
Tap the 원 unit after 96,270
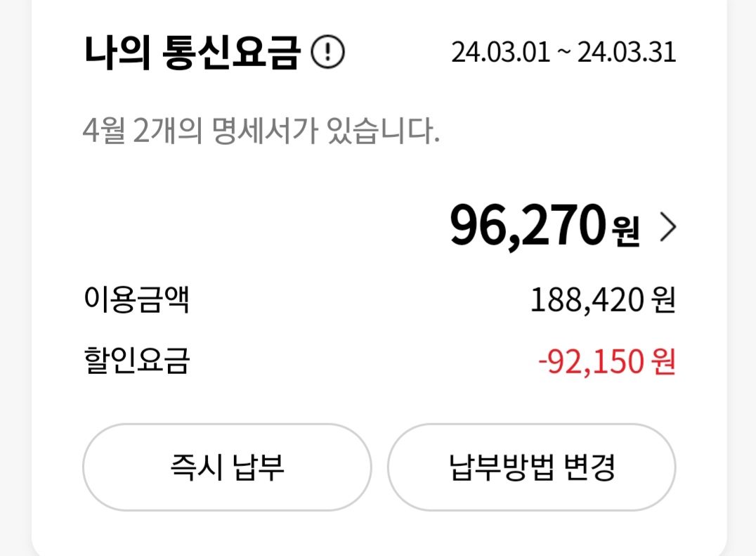[x=625, y=229]
